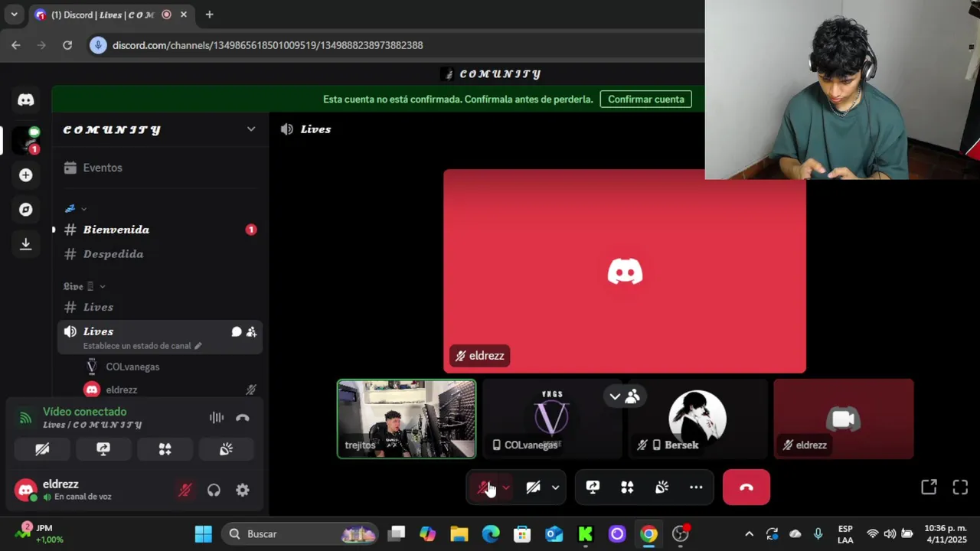Open the Eventos section

tap(160, 168)
